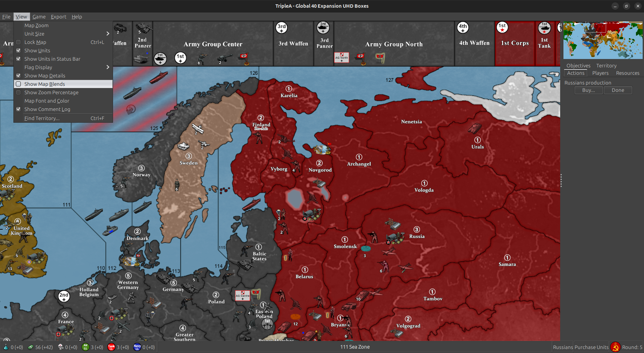Disable Show Units option
The height and width of the screenshot is (353, 644).
[x=18, y=51]
